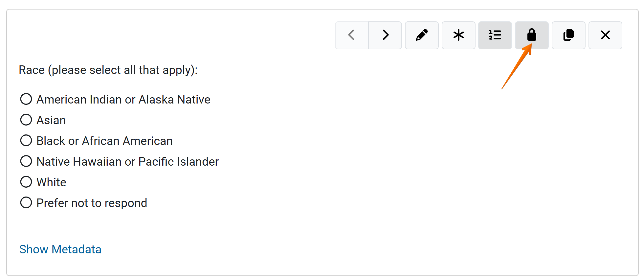
Task: Click the Black or African American label
Action: click(x=104, y=141)
